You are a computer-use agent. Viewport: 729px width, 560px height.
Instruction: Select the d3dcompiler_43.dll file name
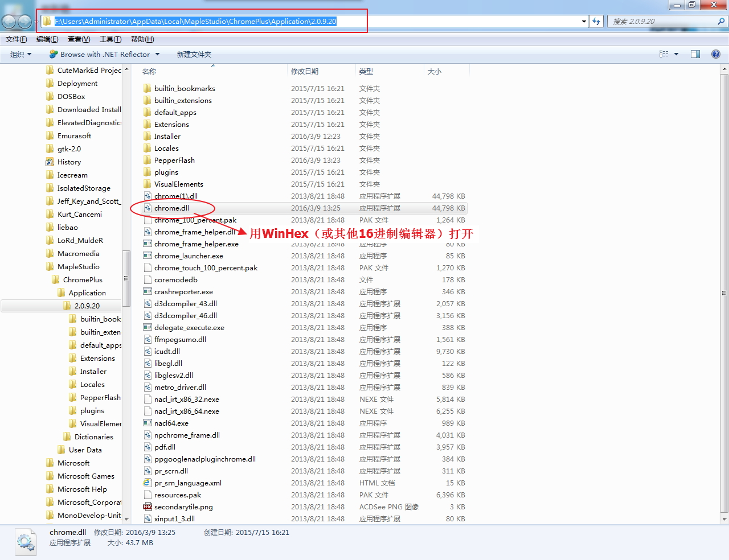(x=186, y=304)
